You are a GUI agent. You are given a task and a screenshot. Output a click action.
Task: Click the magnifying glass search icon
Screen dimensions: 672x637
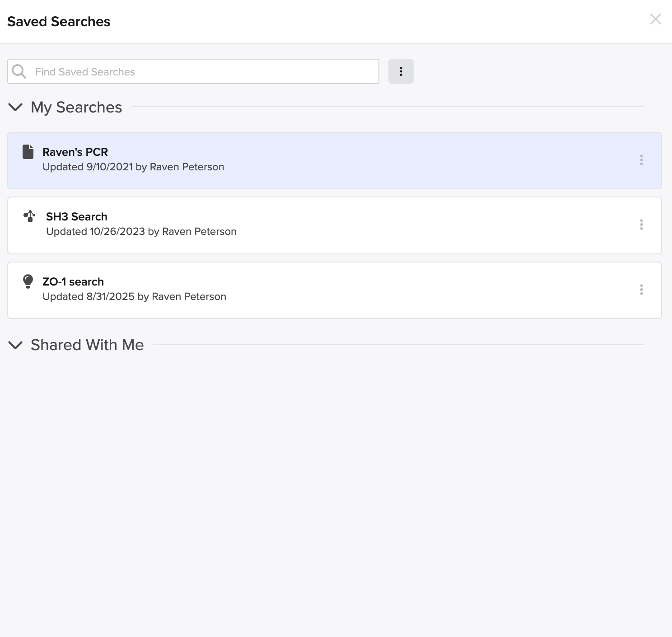[x=19, y=71]
